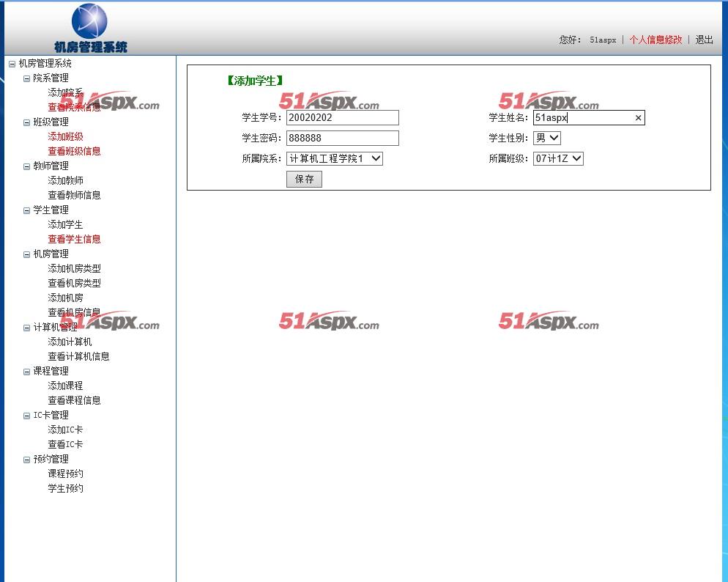Clear the 学生姓名 field with X icon

tap(638, 118)
